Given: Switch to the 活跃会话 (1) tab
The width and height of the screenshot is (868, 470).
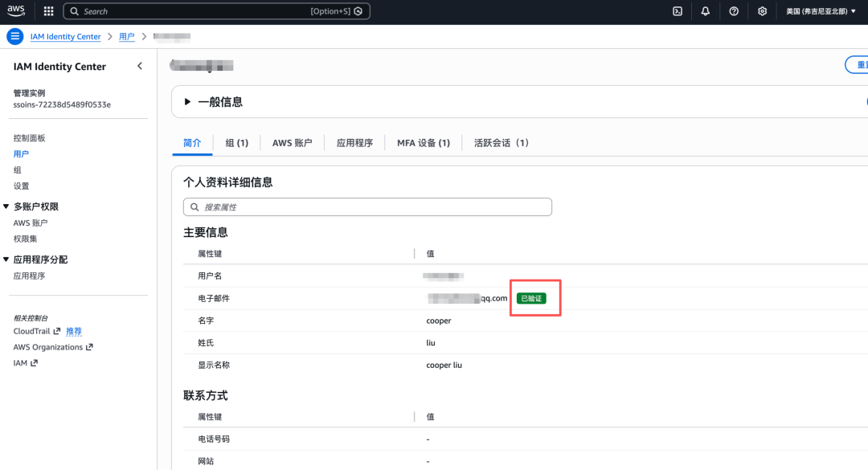Looking at the screenshot, I should click(x=502, y=143).
